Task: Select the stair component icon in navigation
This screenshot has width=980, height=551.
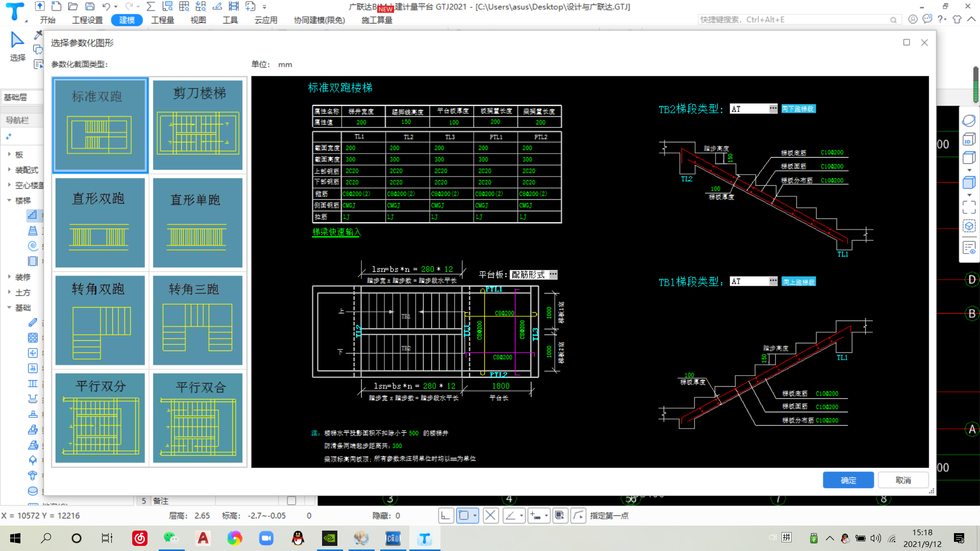Action: coord(32,215)
